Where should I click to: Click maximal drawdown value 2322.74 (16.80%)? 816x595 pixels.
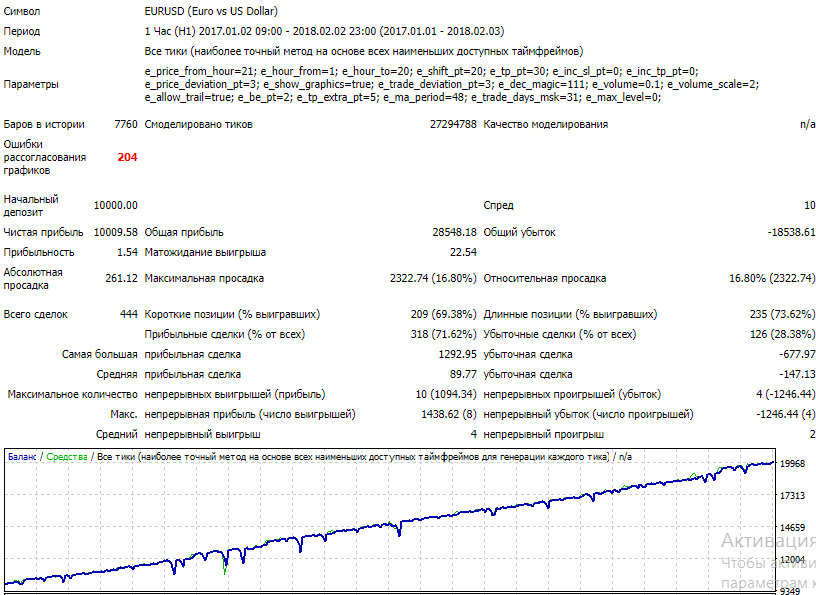point(433,278)
